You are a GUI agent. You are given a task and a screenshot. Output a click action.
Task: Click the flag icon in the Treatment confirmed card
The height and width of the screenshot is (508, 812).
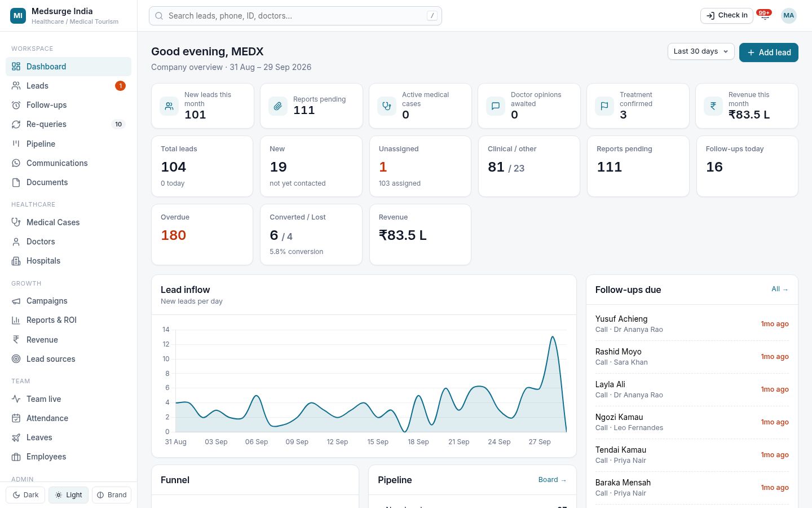604,106
